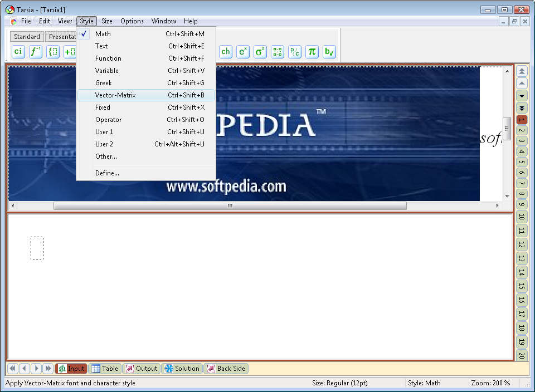Click the e to the x icon
Screen dimensions: 535x392
point(243,52)
